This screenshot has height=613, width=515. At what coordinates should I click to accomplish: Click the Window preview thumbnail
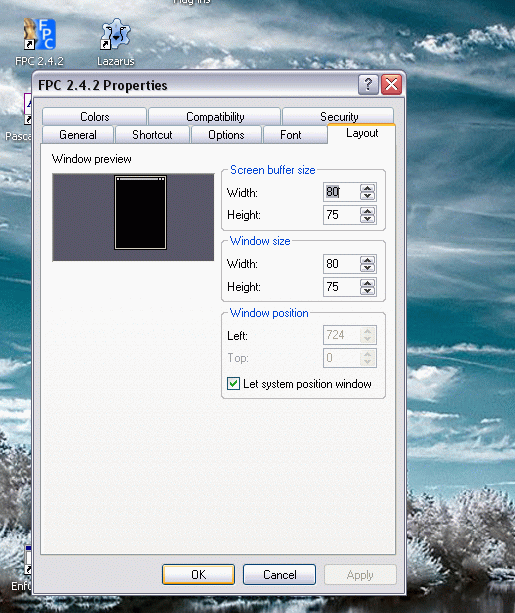click(133, 217)
